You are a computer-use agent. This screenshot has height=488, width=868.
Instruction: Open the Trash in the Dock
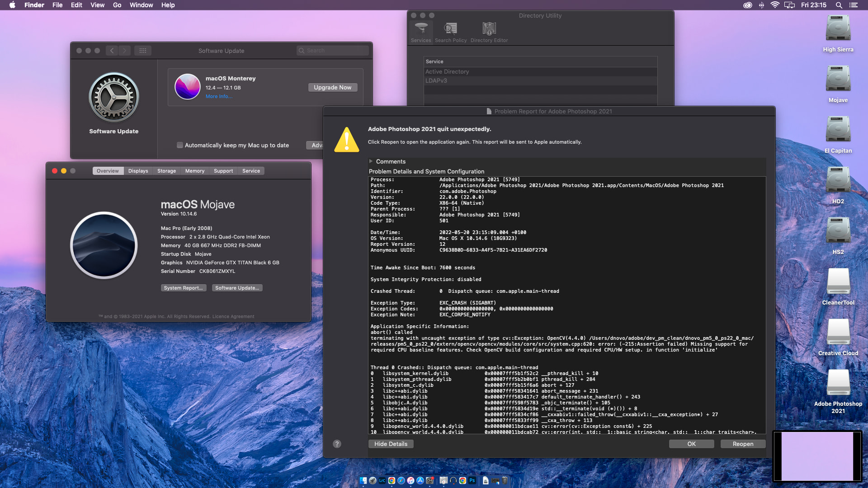point(505,481)
